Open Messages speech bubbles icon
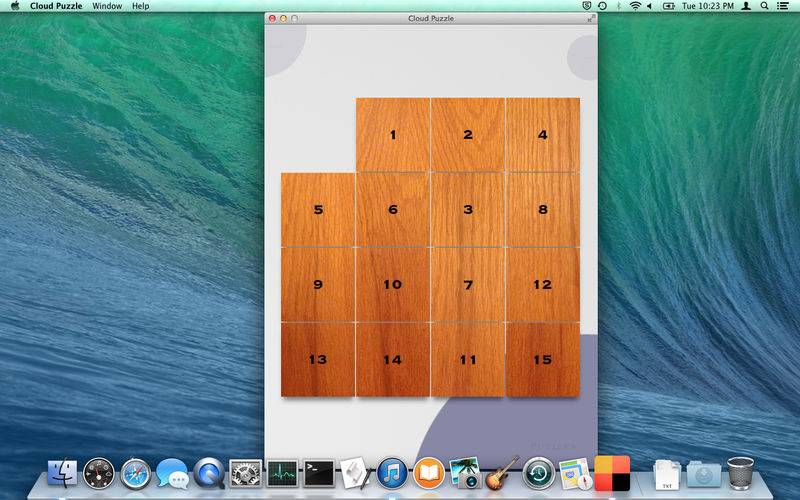 point(172,473)
